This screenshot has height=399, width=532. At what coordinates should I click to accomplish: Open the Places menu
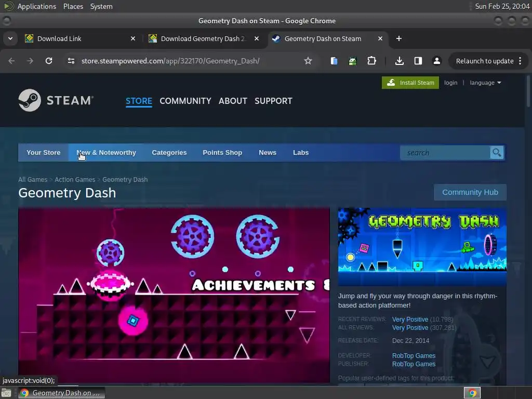tap(73, 6)
